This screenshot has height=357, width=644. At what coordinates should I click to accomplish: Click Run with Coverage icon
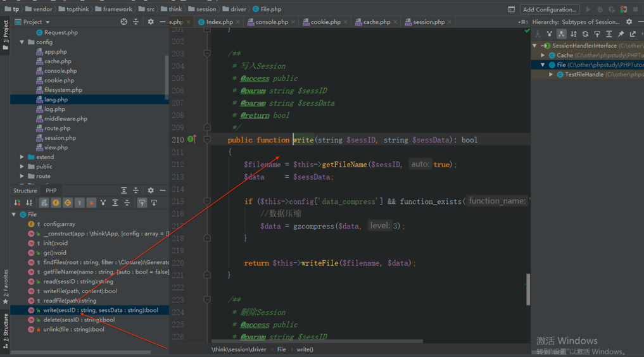(x=612, y=9)
